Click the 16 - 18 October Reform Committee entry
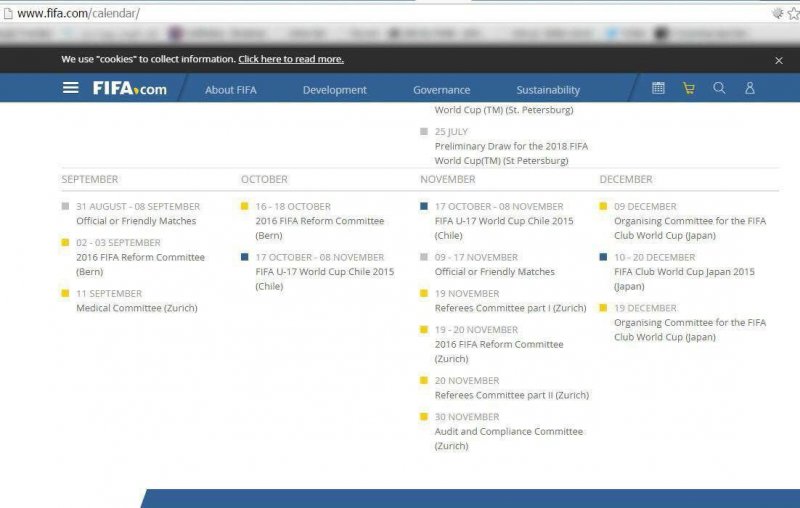This screenshot has height=508, width=800. coord(319,221)
